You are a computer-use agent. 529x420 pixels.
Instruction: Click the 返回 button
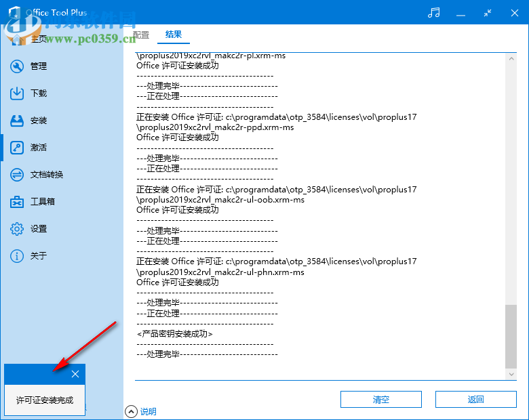click(475, 400)
